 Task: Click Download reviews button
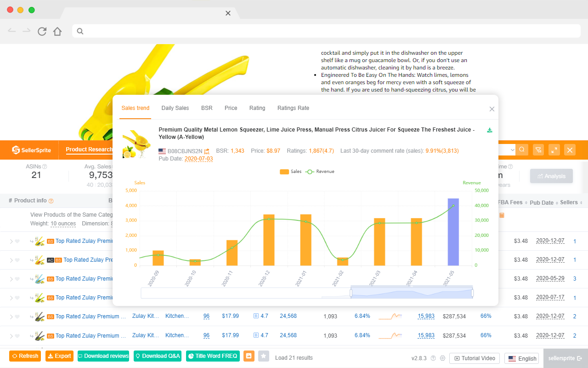click(x=103, y=356)
